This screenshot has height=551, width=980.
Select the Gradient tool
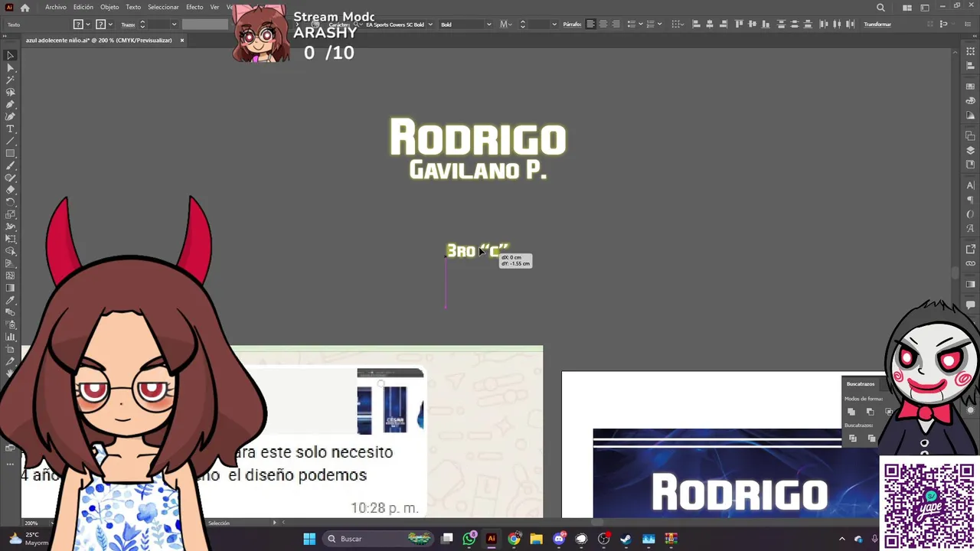(x=11, y=288)
